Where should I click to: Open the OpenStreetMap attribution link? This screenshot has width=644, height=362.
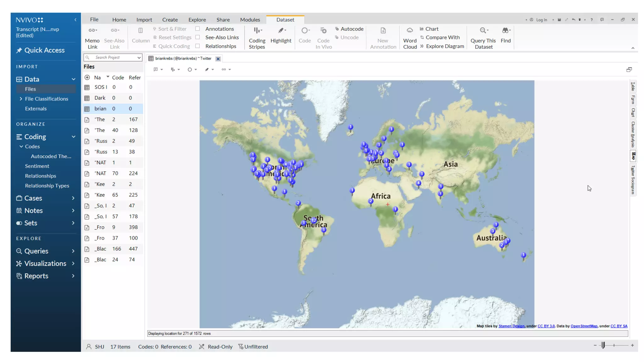click(x=584, y=326)
